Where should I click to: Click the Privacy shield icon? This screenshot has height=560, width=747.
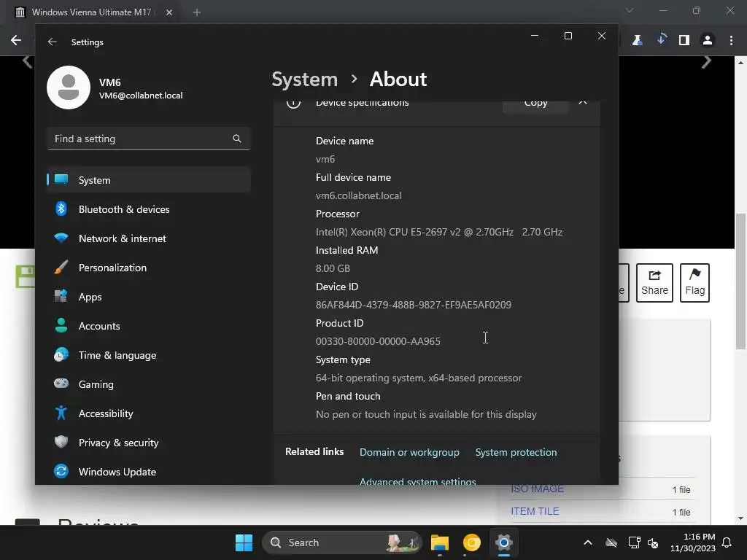point(61,442)
